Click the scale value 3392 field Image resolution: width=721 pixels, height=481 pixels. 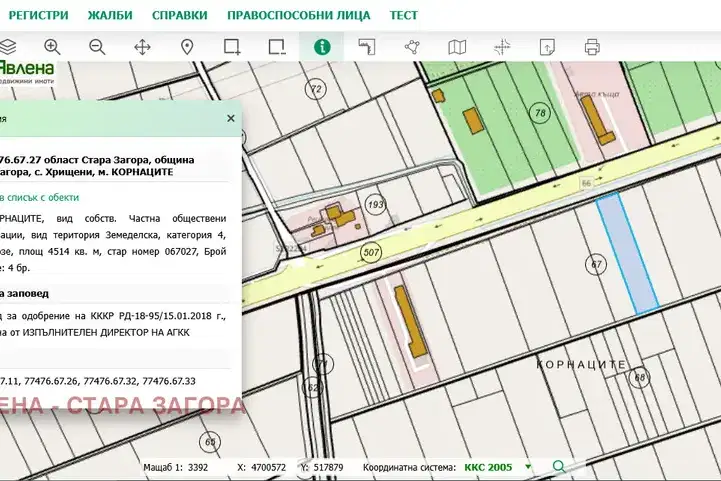tap(198, 468)
